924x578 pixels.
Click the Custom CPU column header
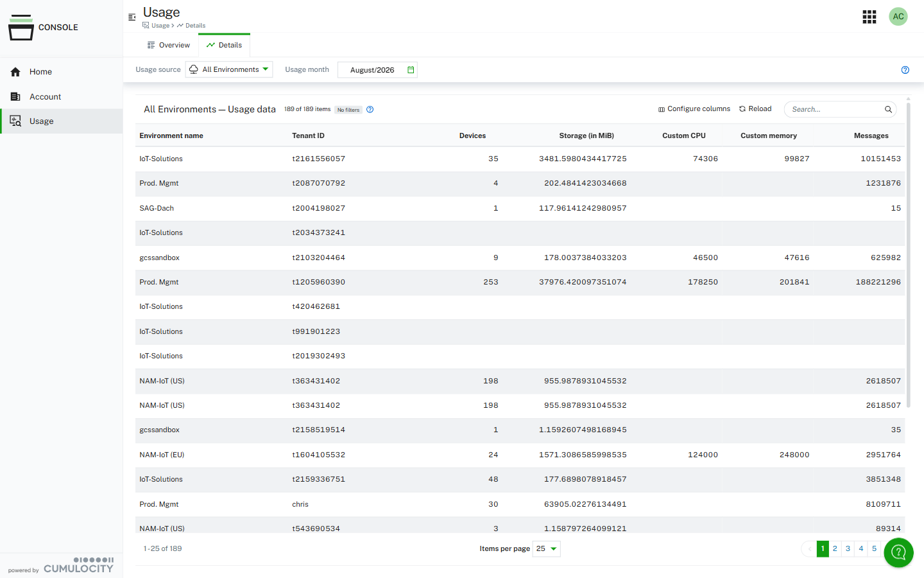[684, 136]
